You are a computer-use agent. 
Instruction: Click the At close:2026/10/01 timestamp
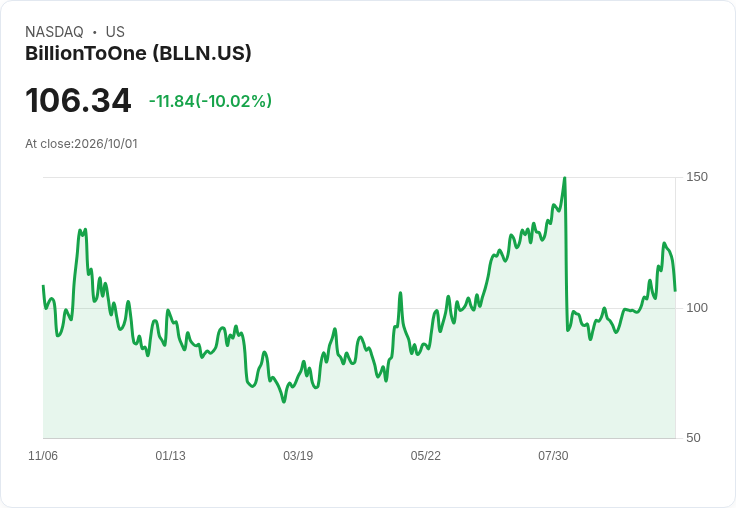click(81, 144)
